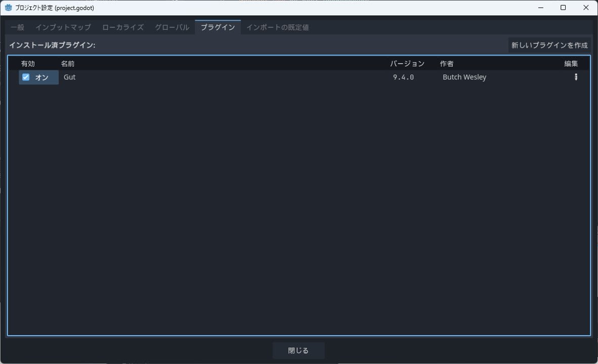Image resolution: width=598 pixels, height=364 pixels.
Task: Click the 名前 column header
Action: point(68,64)
